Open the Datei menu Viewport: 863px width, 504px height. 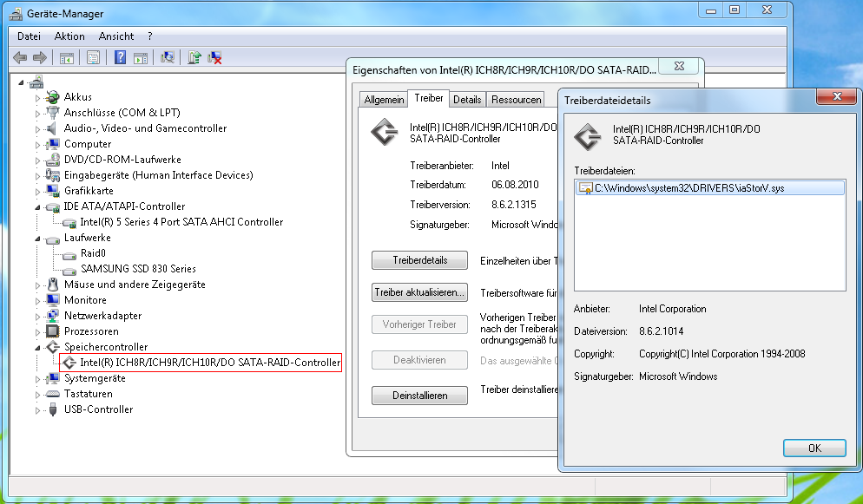29,36
